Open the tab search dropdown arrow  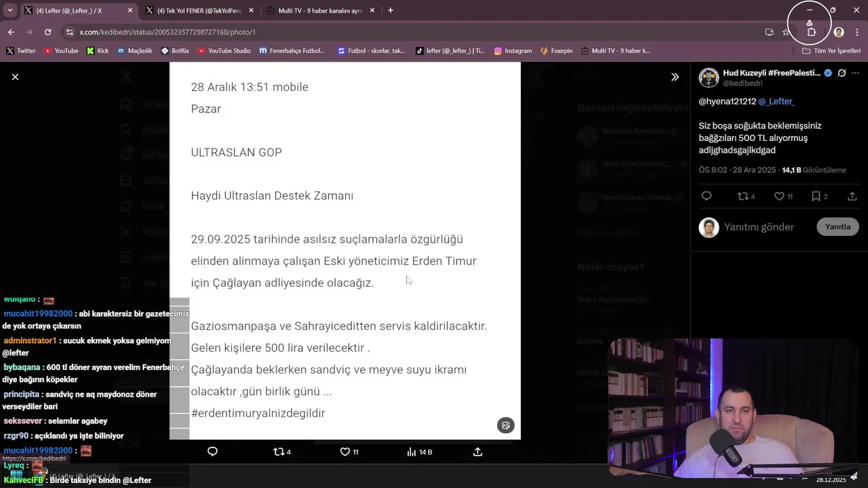(9, 11)
